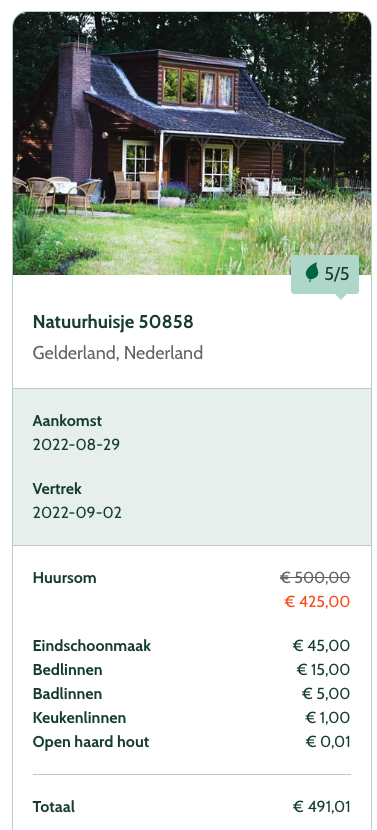Image resolution: width=377 pixels, height=830 pixels.
Task: Click the Huursom label
Action: point(65,578)
